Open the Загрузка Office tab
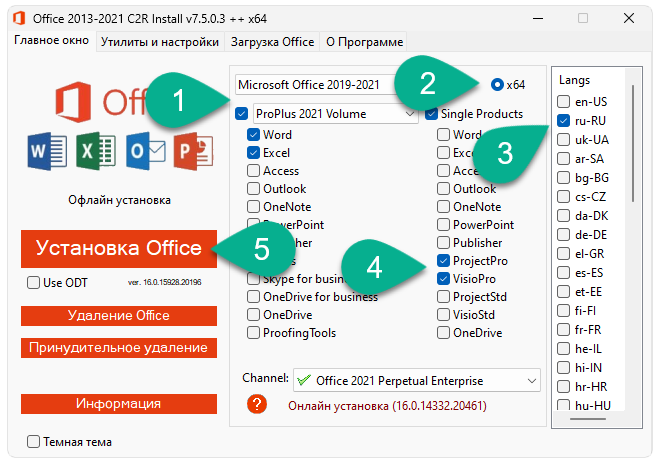 click(272, 42)
